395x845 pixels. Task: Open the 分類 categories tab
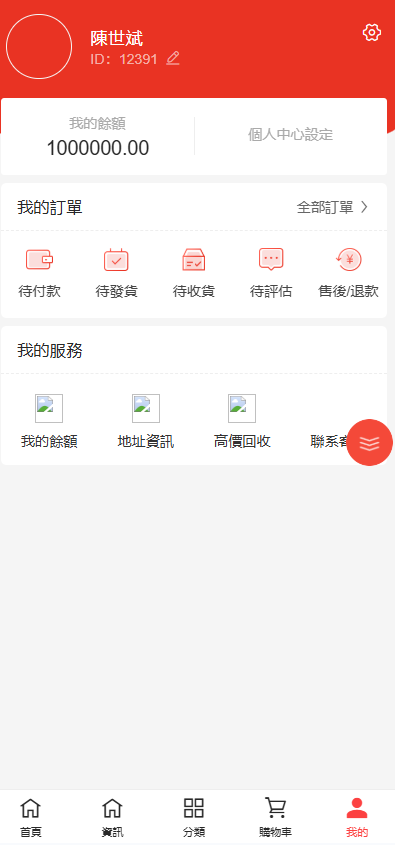coord(194,818)
